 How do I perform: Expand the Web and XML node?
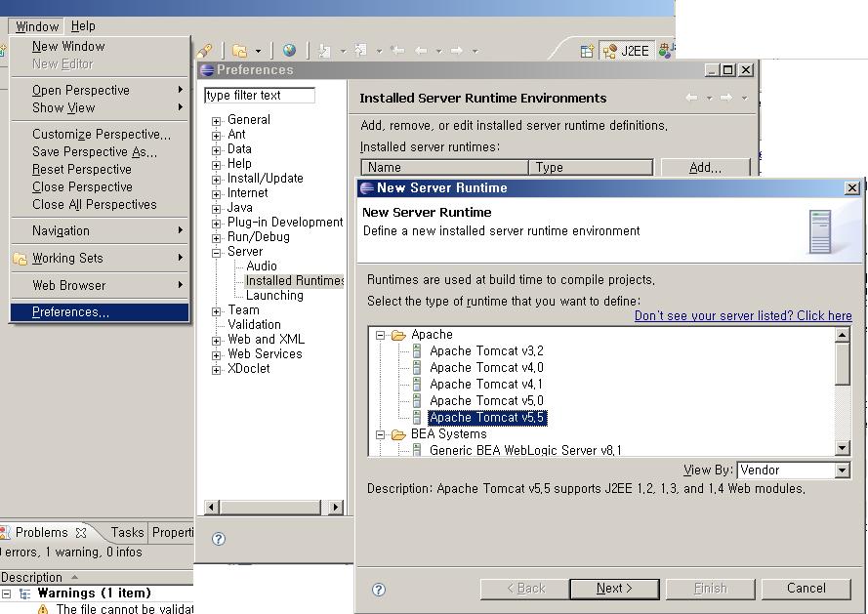pos(217,341)
